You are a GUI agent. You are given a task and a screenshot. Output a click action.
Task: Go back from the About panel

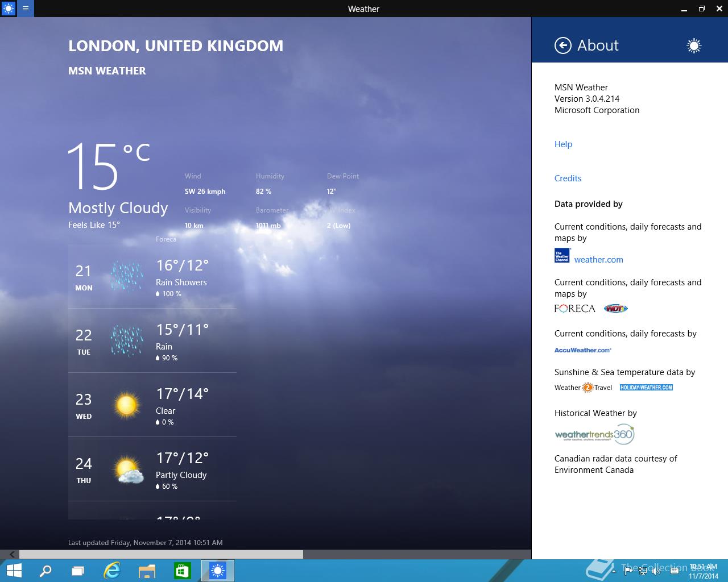coord(563,45)
